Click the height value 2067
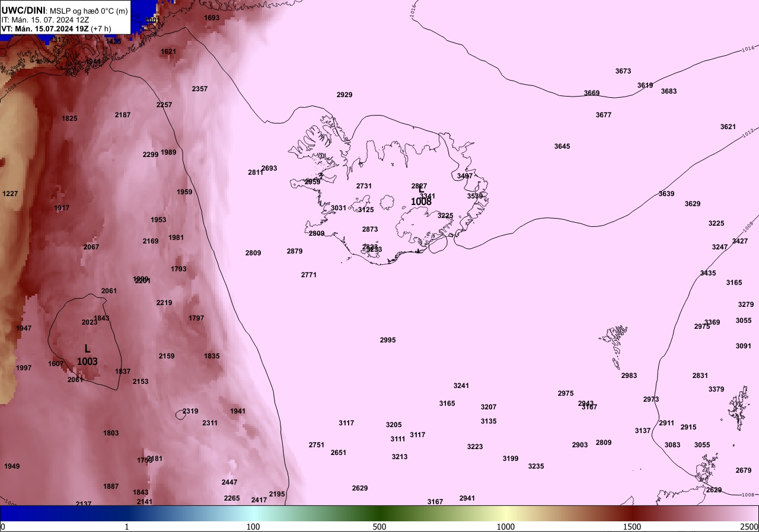759x532 pixels. coord(91,247)
